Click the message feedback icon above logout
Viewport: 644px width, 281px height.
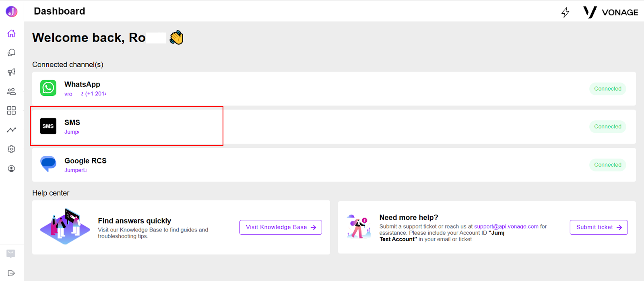11,254
